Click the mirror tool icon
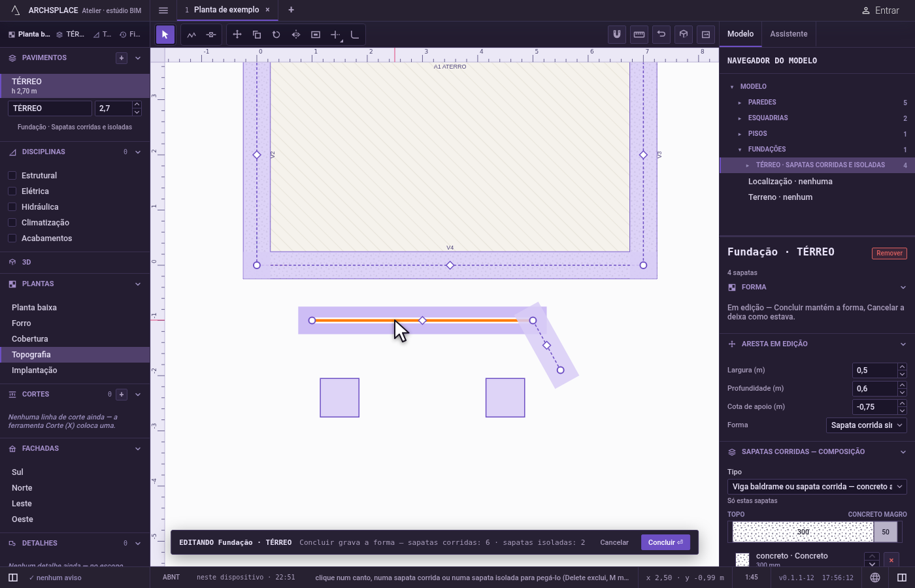 (296, 35)
